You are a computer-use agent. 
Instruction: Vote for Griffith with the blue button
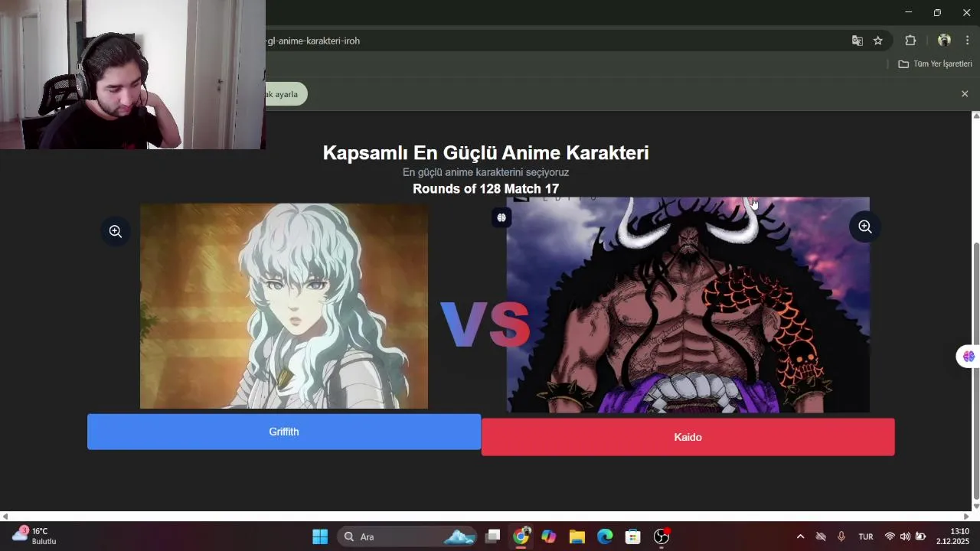(284, 432)
